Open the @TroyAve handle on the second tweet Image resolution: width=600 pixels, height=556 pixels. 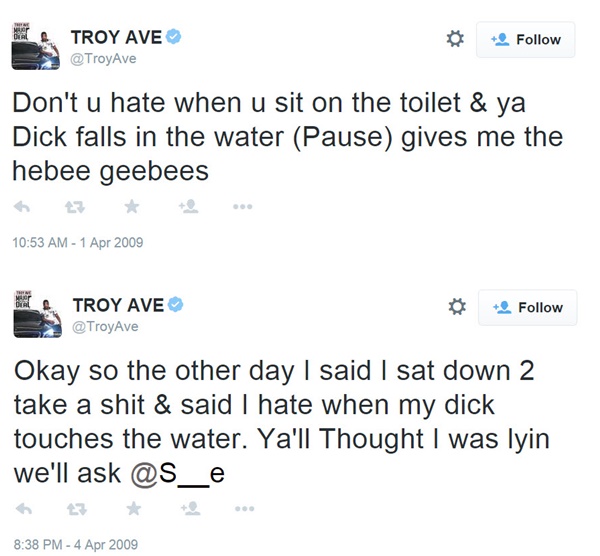click(104, 327)
